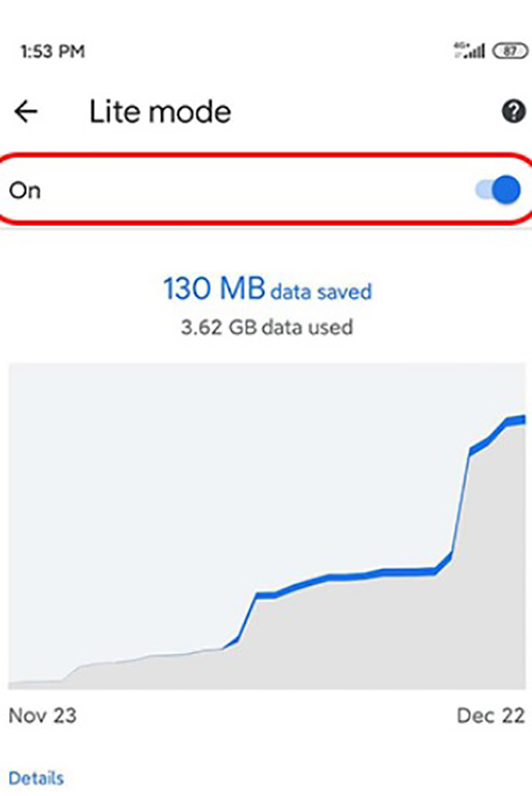The height and width of the screenshot is (796, 532).
Task: Tap the 3.62 GB data used text
Action: point(267,327)
